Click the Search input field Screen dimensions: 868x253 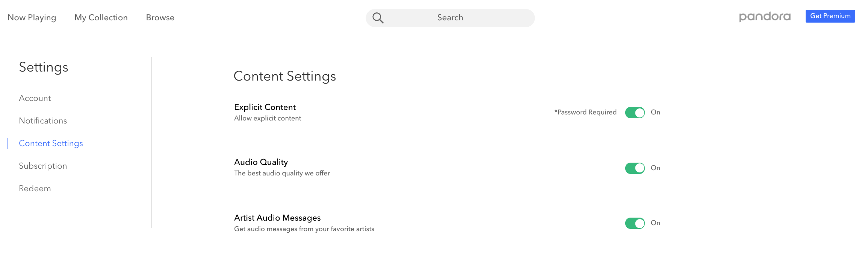(x=449, y=17)
